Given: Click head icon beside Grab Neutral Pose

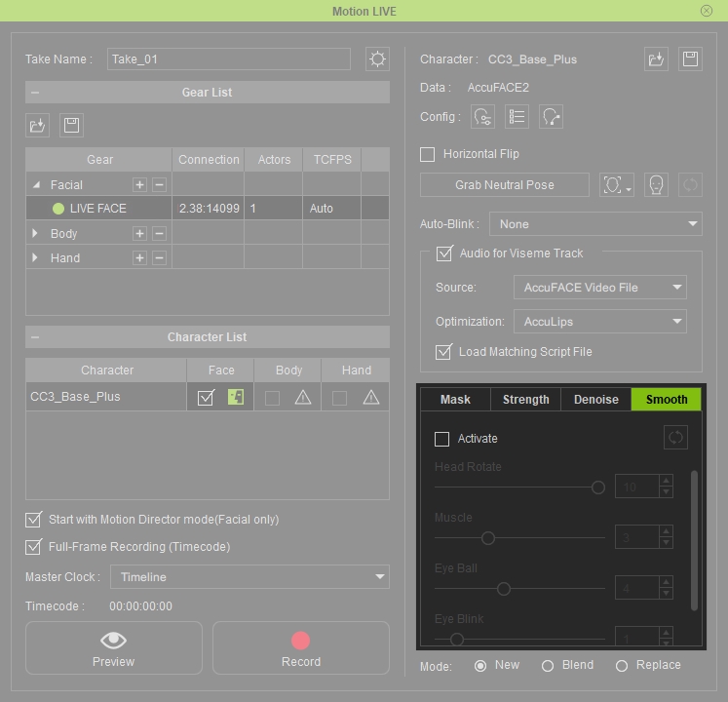Looking at the screenshot, I should click(x=656, y=185).
